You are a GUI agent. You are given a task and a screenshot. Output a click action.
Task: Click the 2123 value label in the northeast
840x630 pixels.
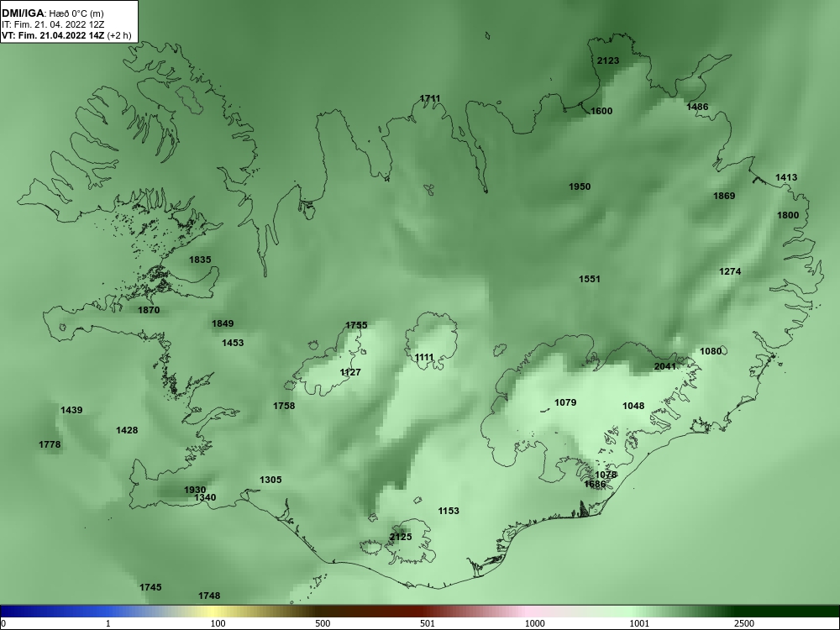pos(608,60)
